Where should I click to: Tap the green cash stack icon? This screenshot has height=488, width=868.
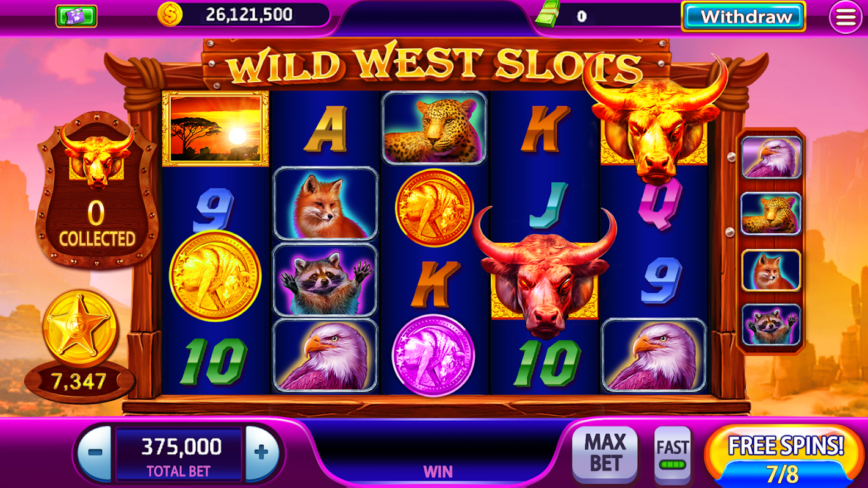(x=548, y=15)
